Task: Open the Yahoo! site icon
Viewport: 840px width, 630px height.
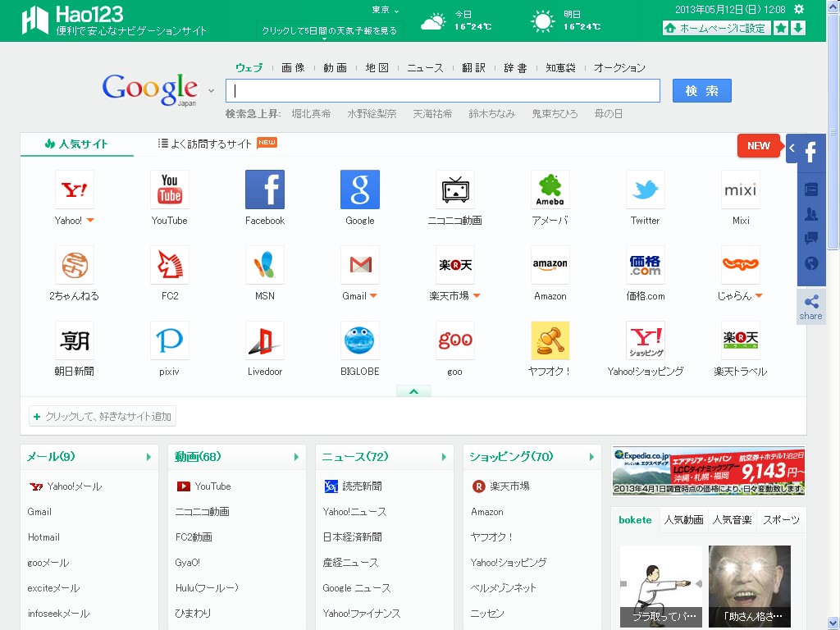Action: pos(75,189)
